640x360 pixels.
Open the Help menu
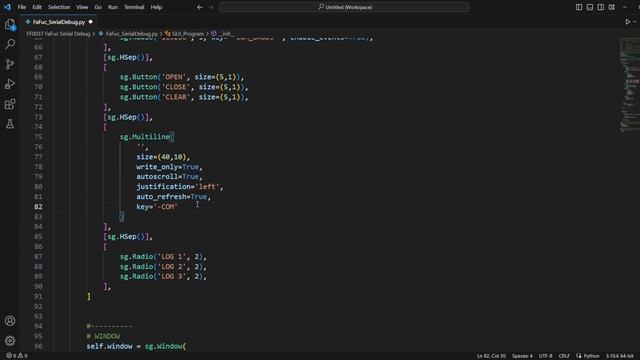point(156,7)
